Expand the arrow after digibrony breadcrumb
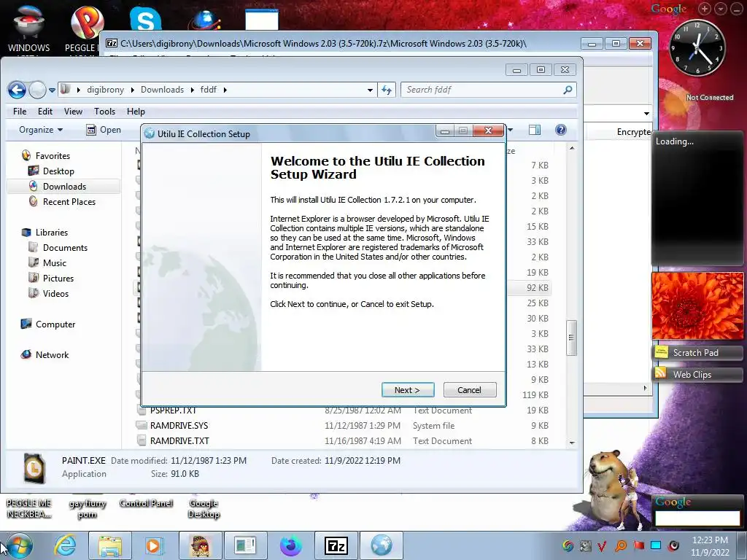 coord(132,90)
